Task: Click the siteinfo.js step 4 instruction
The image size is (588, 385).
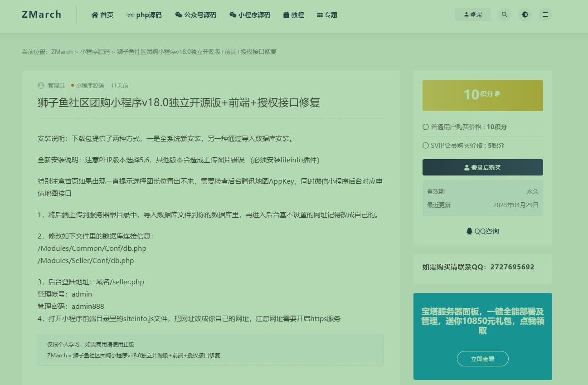Action: coord(189,319)
